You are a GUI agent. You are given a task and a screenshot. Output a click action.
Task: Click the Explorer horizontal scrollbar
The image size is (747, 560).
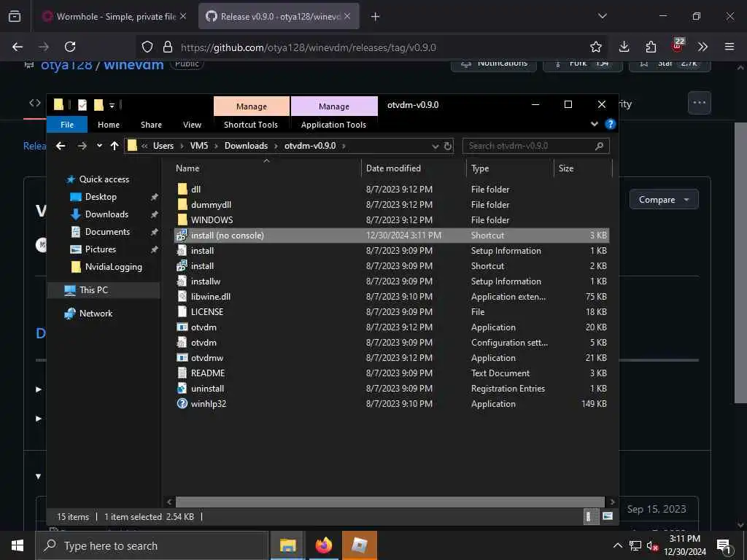(390, 502)
